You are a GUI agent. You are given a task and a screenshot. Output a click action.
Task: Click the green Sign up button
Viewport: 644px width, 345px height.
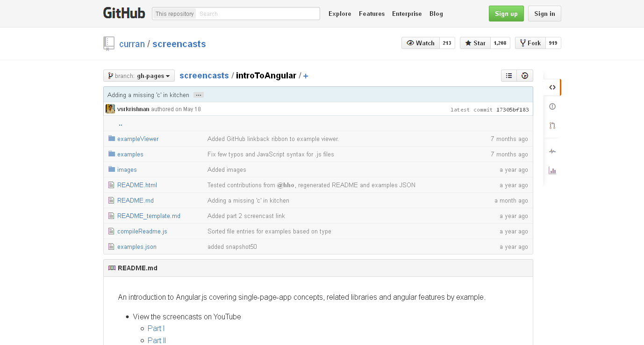(x=506, y=14)
